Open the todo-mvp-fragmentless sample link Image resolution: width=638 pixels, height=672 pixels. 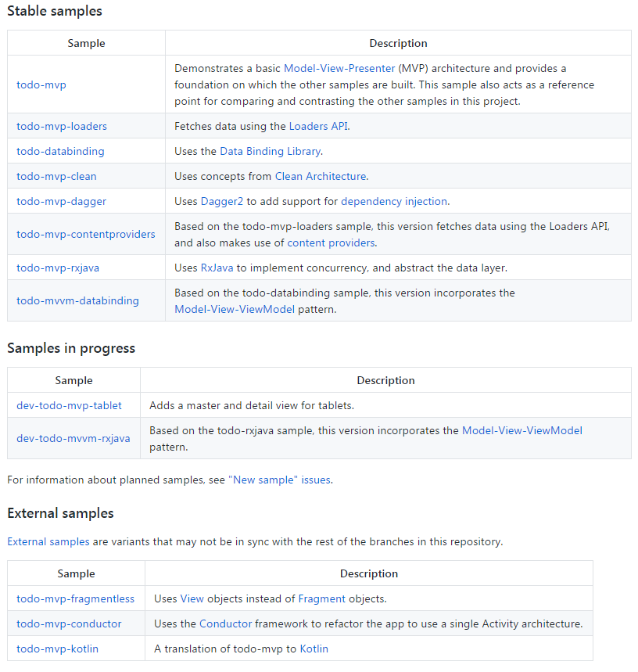[x=75, y=599]
